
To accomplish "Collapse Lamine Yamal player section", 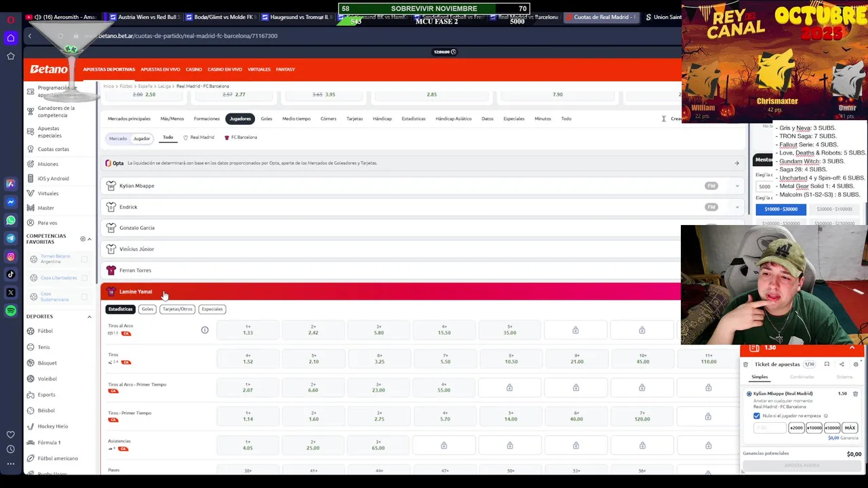I will click(x=391, y=291).
